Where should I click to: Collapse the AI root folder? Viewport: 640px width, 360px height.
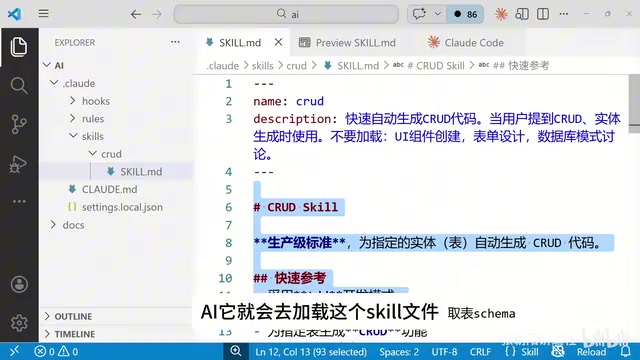tap(47, 65)
